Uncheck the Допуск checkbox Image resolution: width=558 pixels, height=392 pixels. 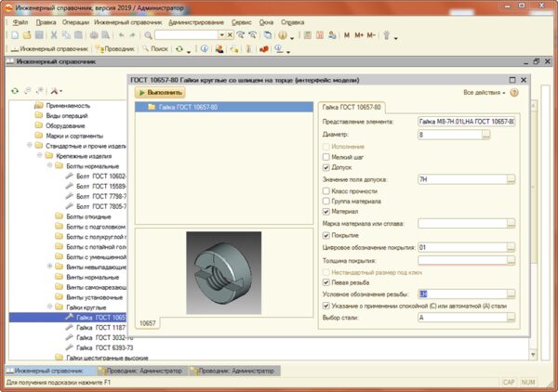click(326, 167)
